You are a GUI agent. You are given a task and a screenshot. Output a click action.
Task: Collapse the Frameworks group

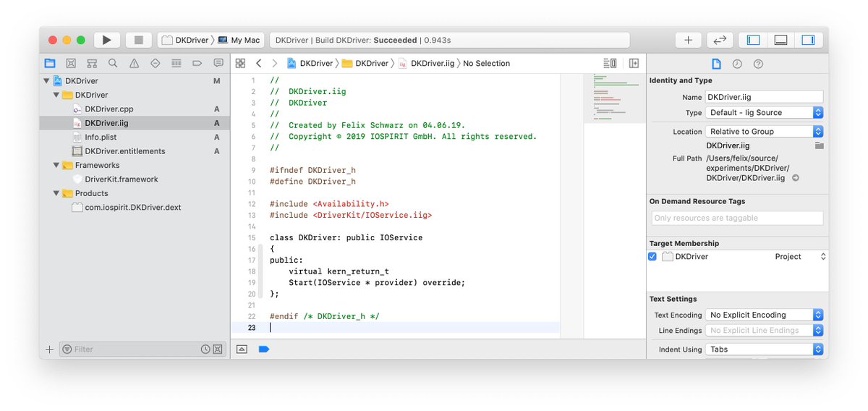click(56, 165)
